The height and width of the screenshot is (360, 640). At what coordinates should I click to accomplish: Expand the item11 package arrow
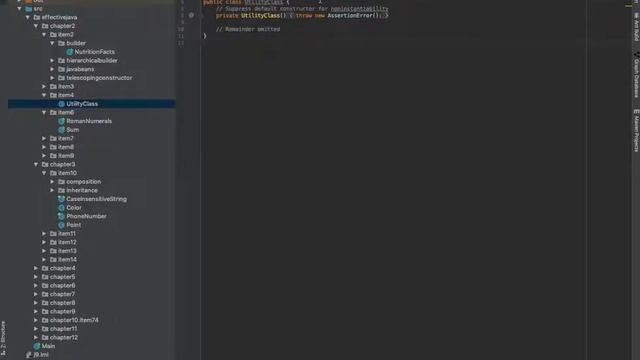coord(44,233)
